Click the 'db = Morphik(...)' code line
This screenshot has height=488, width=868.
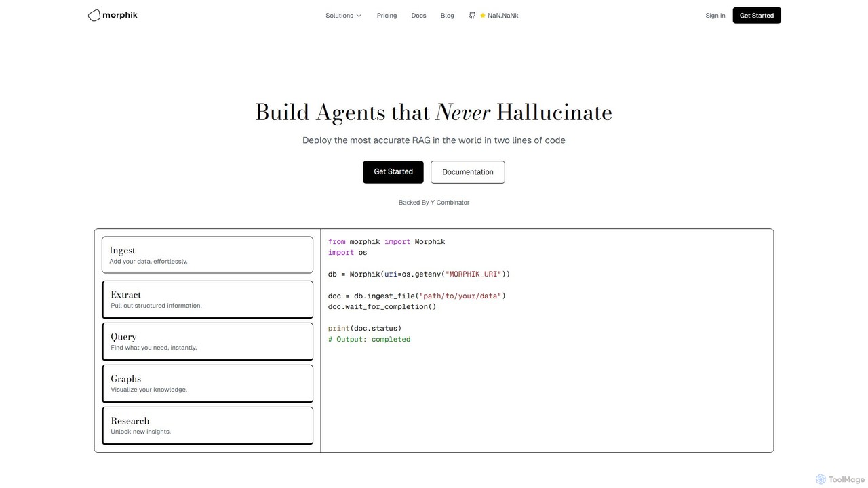point(419,274)
